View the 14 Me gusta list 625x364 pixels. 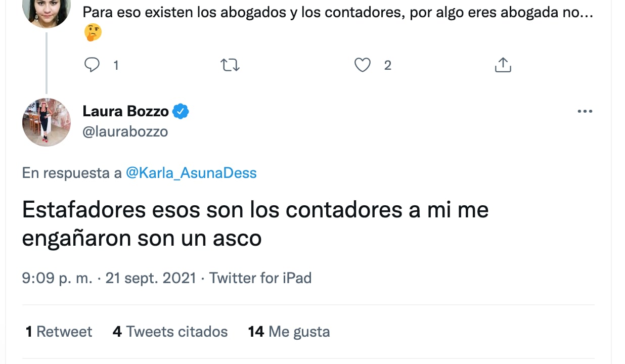288,331
